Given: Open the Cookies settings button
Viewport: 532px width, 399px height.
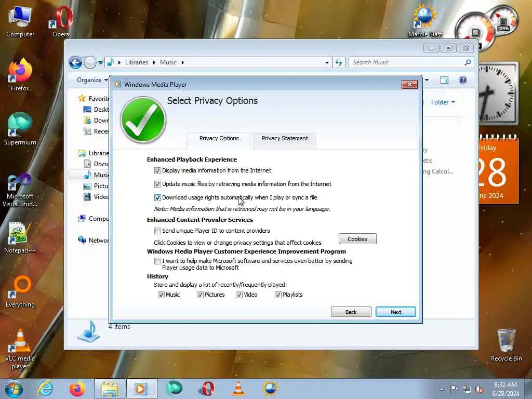Looking at the screenshot, I should click(357, 239).
